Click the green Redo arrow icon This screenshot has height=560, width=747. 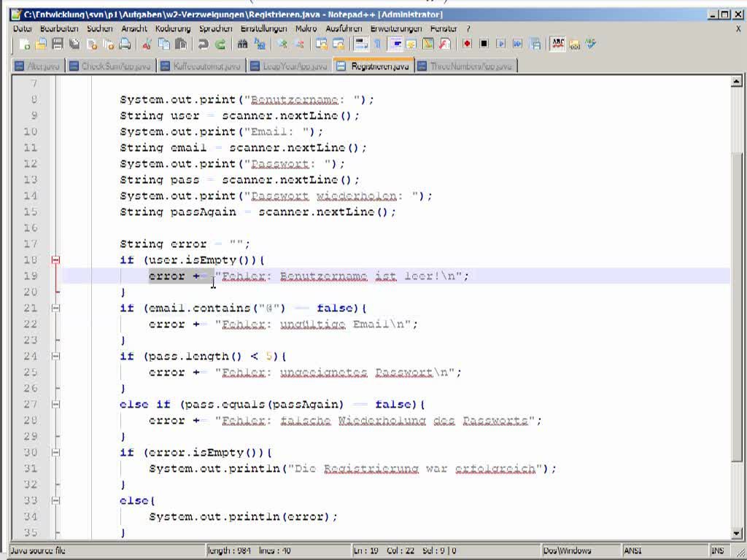point(220,44)
